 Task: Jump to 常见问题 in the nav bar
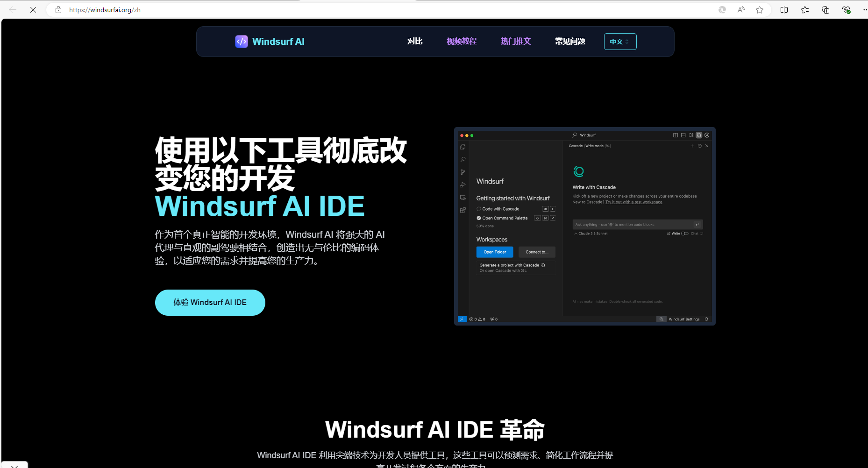pos(570,42)
